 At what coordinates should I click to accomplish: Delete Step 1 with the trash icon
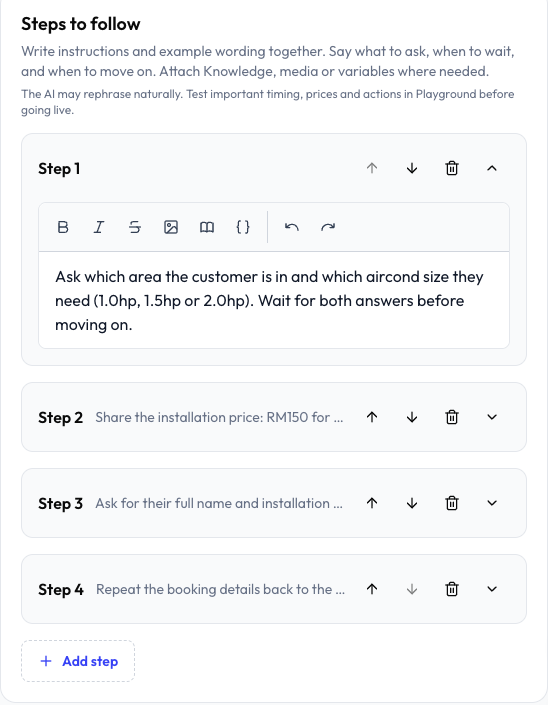tap(452, 168)
